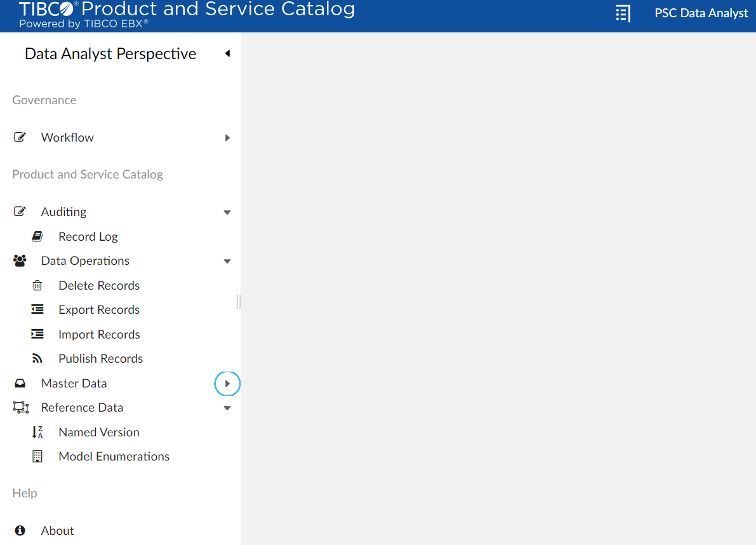Click the building icon for Model Enumerations
Image resolution: width=756 pixels, height=545 pixels.
click(x=37, y=457)
